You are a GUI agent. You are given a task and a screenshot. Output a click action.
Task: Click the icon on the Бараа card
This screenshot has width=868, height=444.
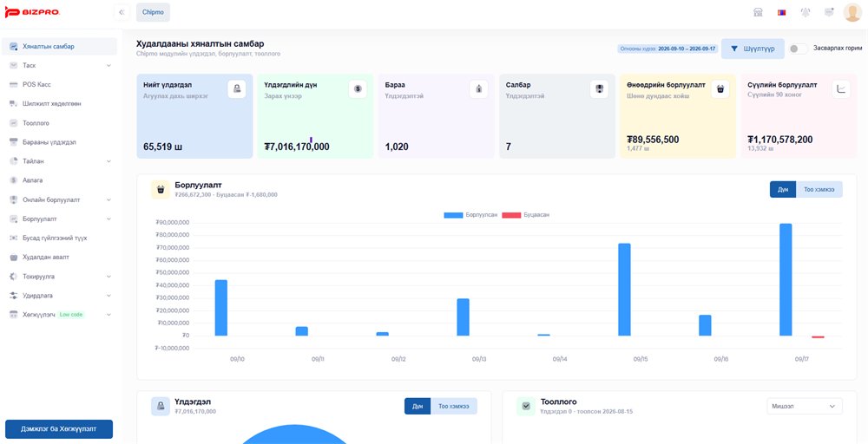click(x=478, y=89)
